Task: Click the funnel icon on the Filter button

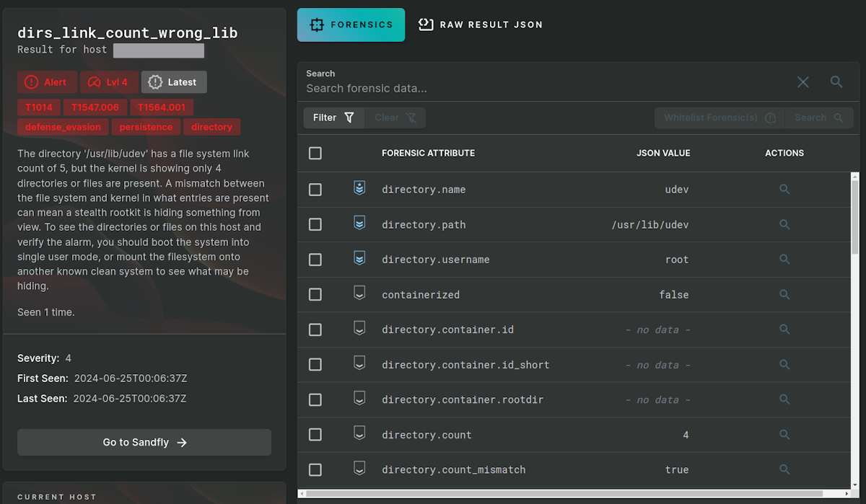Action: tap(349, 117)
